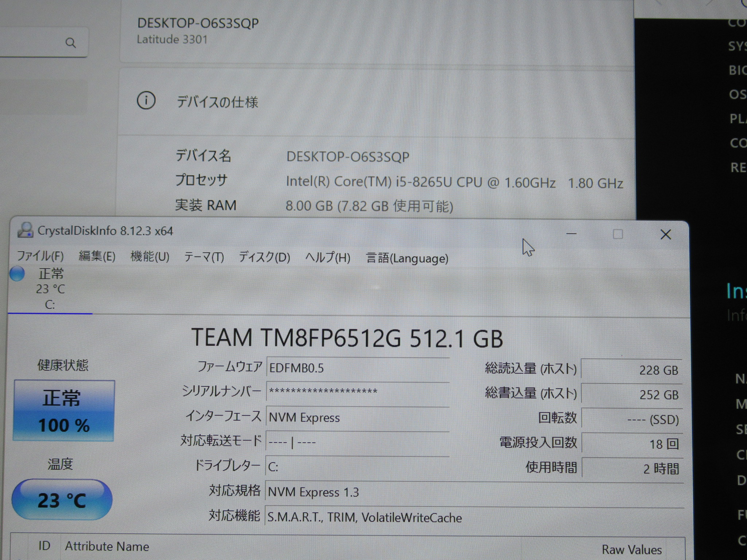
Task: Click the シリアルナンバー label
Action: pyautogui.click(x=222, y=391)
